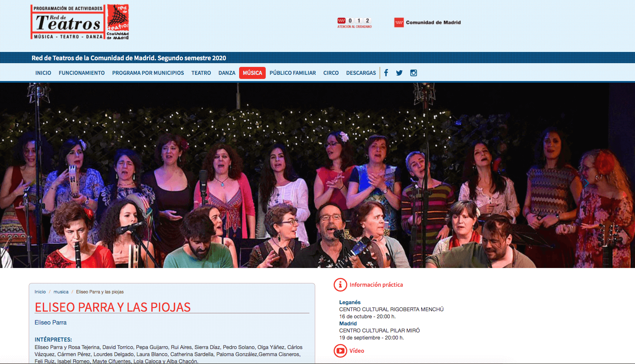
Task: Select the highlighted MÚSICA tab
Action: (x=252, y=73)
